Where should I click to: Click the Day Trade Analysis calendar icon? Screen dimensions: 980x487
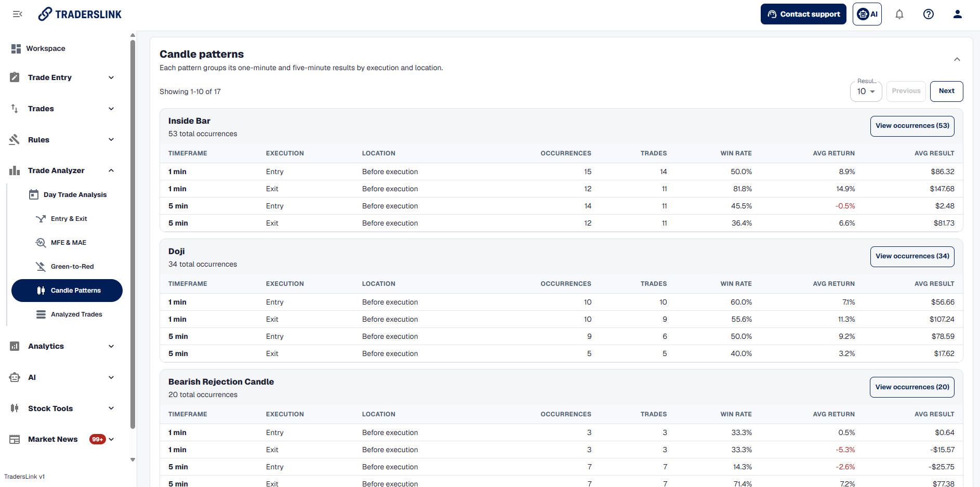(x=34, y=194)
